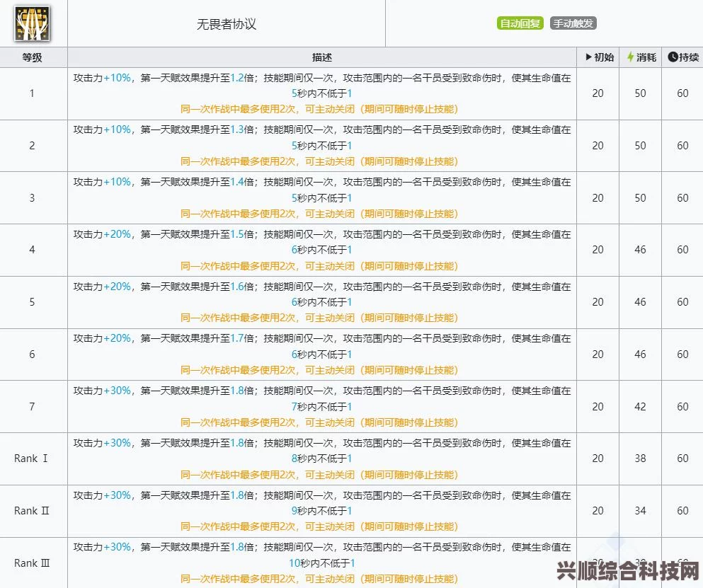Select level 3 row label
Screen dimensions: 703x588
coord(32,197)
